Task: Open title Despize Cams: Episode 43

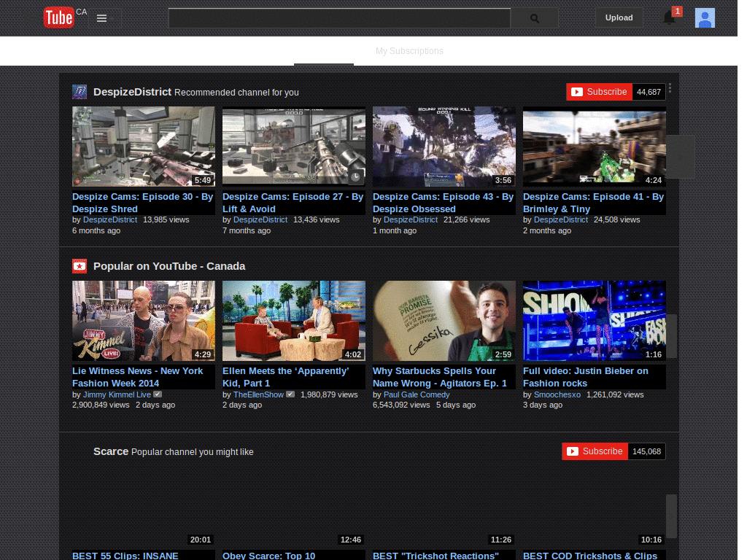Action: [x=443, y=203]
